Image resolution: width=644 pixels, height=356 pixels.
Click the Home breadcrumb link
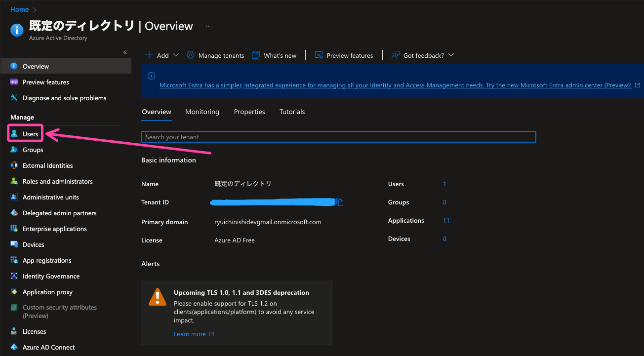[20, 9]
